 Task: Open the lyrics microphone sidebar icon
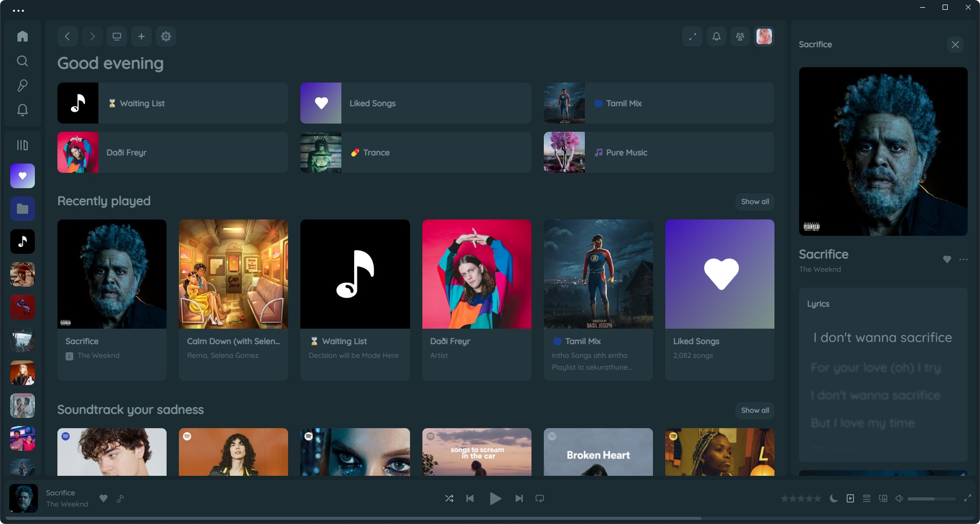click(x=23, y=86)
